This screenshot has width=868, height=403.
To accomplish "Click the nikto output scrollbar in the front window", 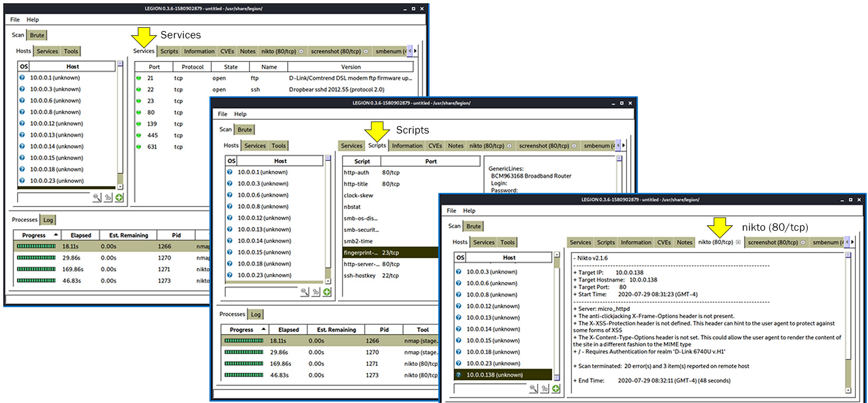I will point(848,323).
